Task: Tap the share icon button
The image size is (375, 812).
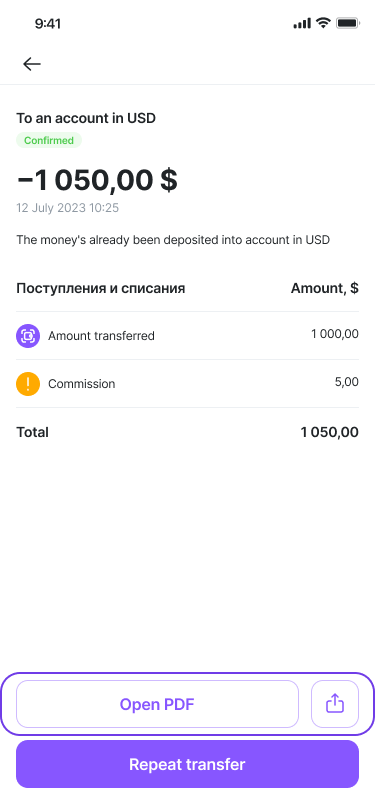Action: [335, 704]
